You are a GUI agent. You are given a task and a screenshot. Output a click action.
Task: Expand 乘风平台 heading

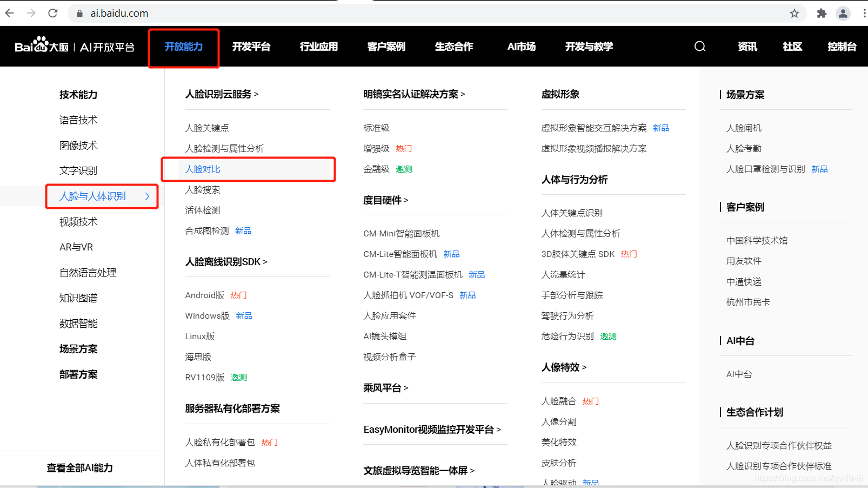(x=385, y=388)
